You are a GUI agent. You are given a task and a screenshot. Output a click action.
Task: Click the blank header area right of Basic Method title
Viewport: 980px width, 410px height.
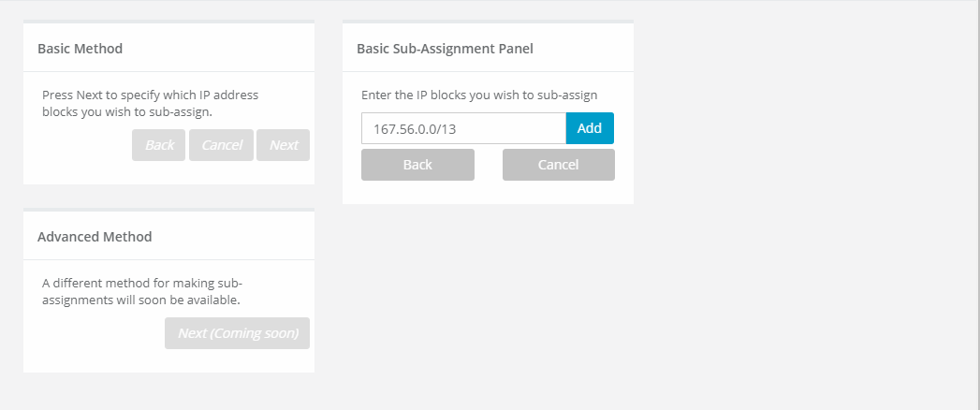click(217, 48)
